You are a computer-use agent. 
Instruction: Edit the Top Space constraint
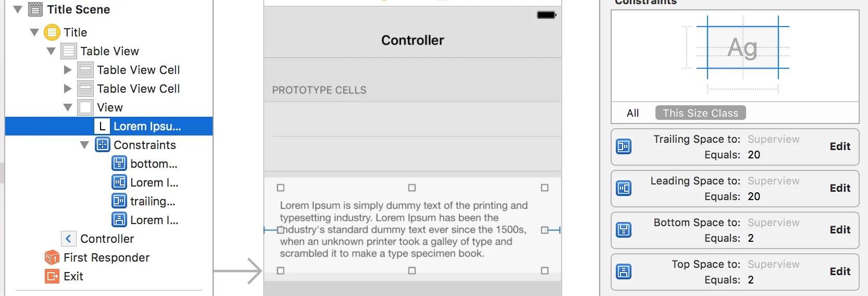[x=840, y=272]
